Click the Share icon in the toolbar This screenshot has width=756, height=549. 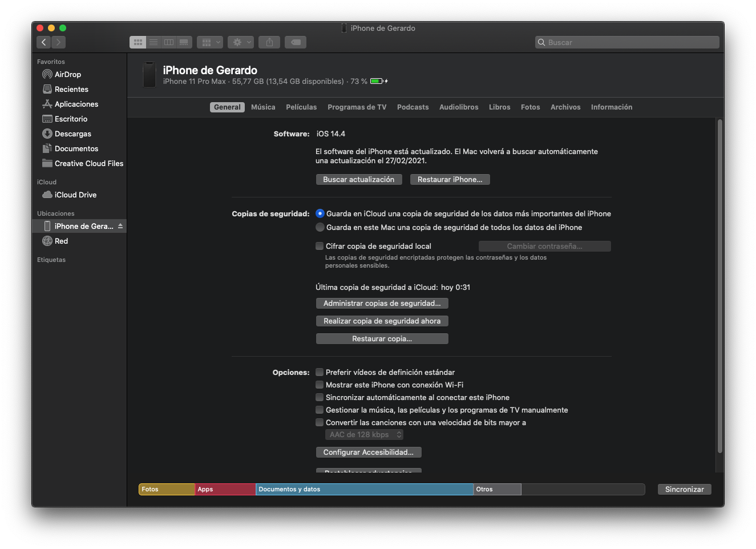[269, 42]
